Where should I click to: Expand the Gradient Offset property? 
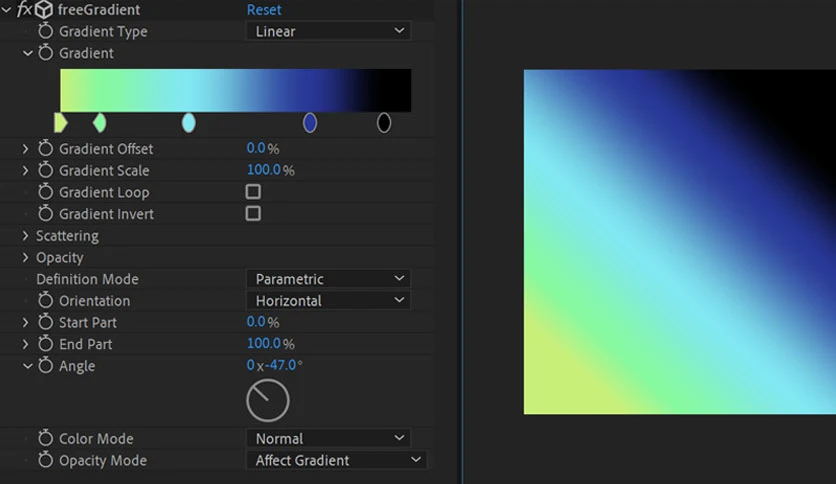pyautogui.click(x=25, y=149)
